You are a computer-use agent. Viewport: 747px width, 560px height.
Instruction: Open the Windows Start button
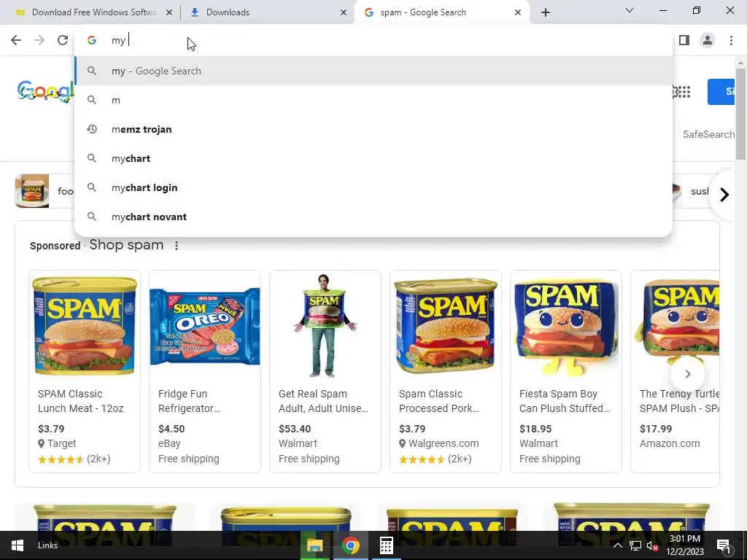[x=18, y=545]
